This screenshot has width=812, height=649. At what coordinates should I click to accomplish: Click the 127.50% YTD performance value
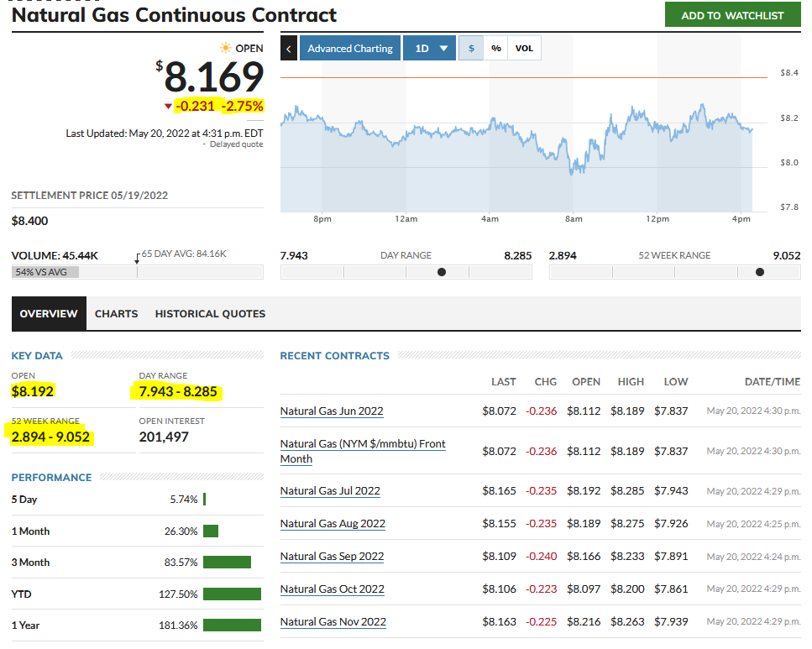(x=178, y=594)
